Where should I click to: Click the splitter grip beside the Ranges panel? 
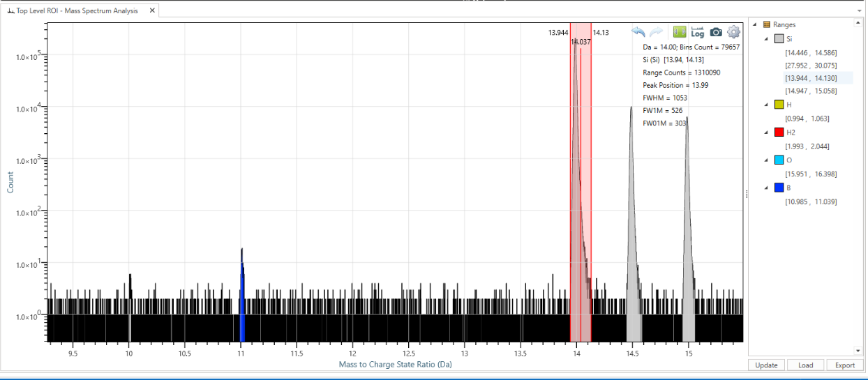click(746, 195)
